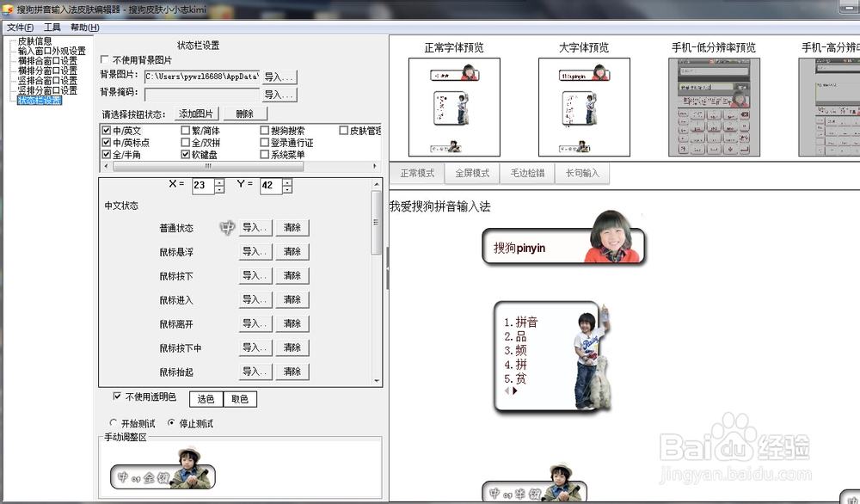
Task: Enable the 全/双拼 checkbox
Action: pyautogui.click(x=186, y=143)
